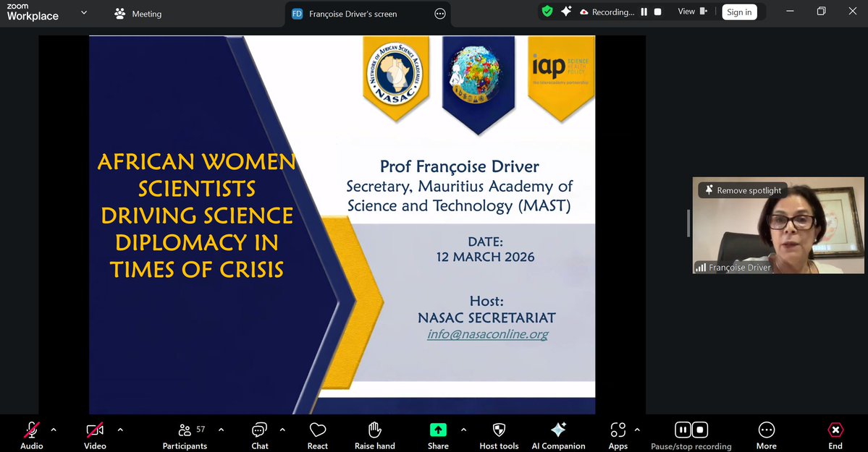Send a reaction with React
The image size is (868, 452).
(317, 432)
